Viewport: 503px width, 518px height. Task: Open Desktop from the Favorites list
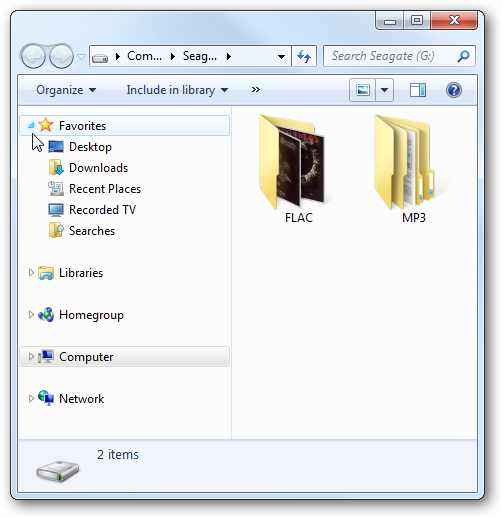click(90, 147)
